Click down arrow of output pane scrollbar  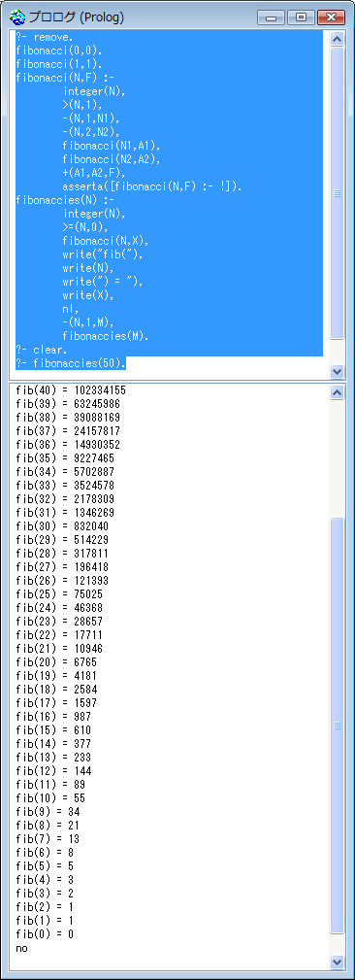pos(337,962)
